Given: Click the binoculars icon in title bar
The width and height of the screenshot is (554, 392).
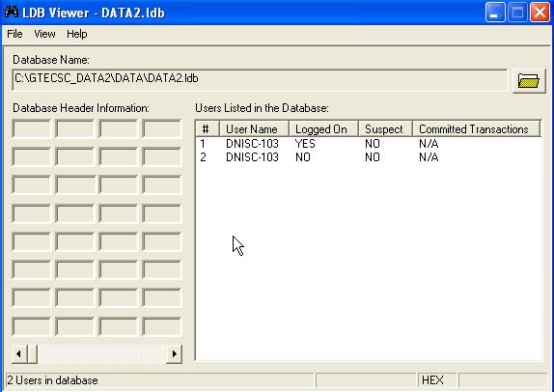Looking at the screenshot, I should 12,12.
